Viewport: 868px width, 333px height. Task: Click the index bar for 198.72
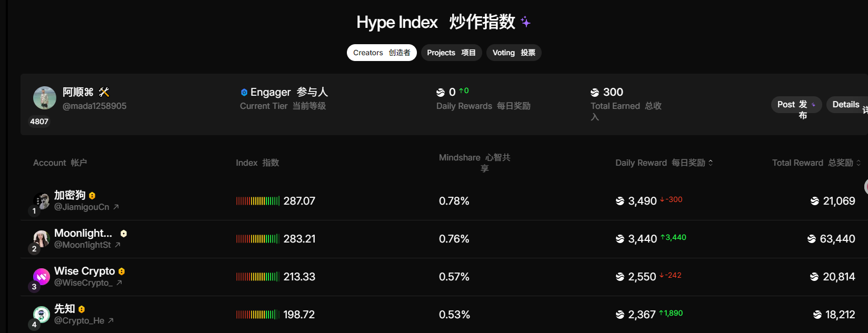tap(258, 315)
